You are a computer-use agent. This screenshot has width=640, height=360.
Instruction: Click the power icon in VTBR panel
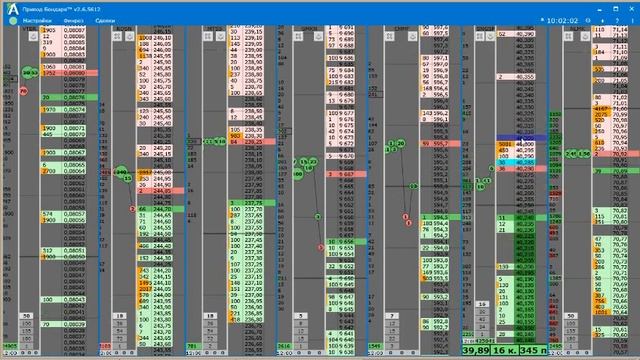(33, 37)
